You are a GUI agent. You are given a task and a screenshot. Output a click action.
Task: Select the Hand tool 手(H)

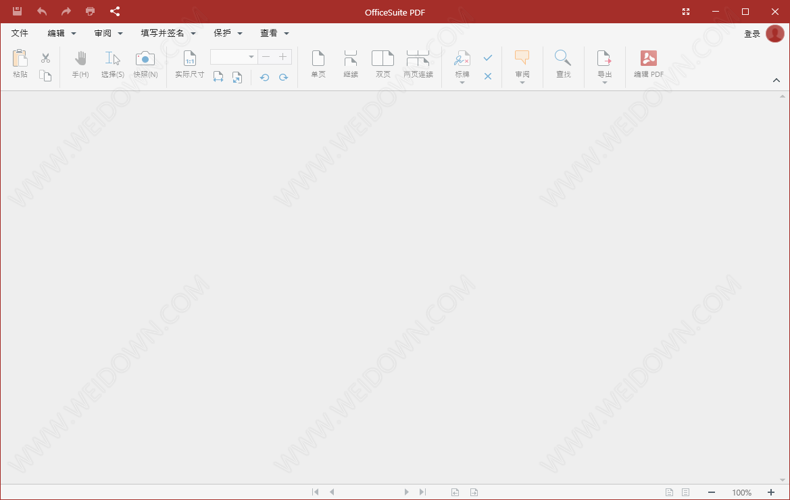pos(80,64)
